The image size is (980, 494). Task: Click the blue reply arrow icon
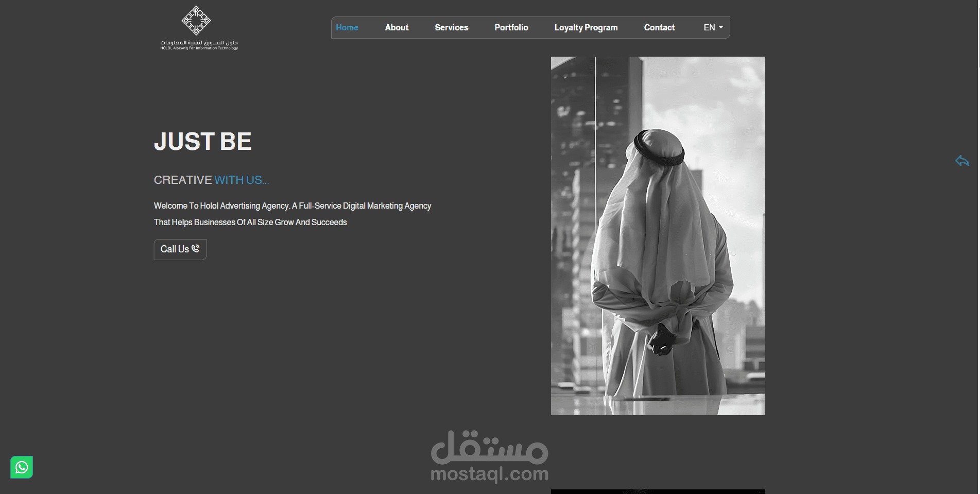coord(962,161)
